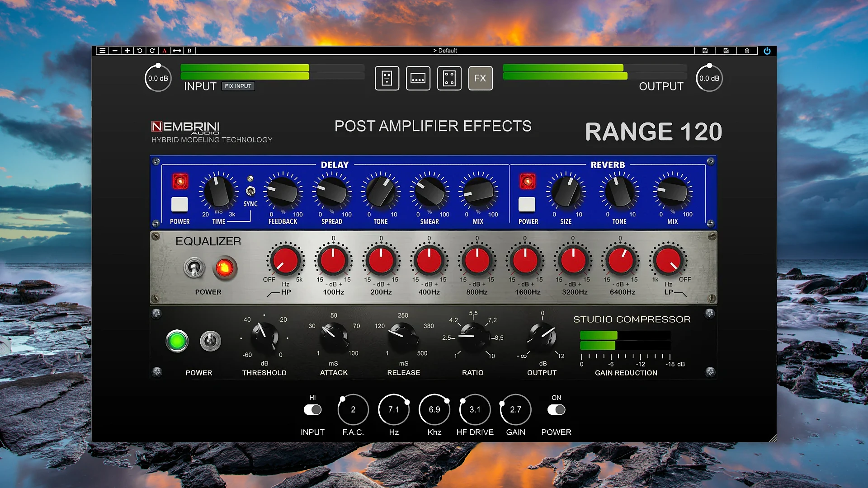Toggle the blue plugin power icon
Image resolution: width=868 pixels, height=488 pixels.
click(x=767, y=51)
